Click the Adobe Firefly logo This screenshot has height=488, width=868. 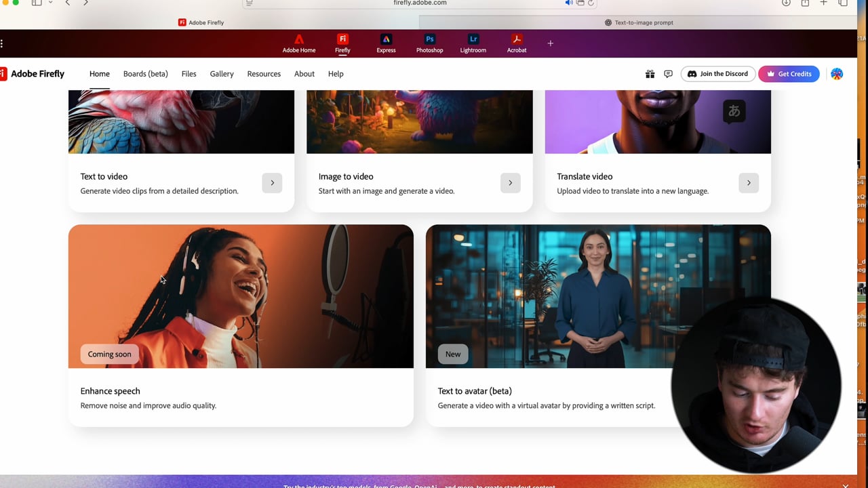(33, 74)
